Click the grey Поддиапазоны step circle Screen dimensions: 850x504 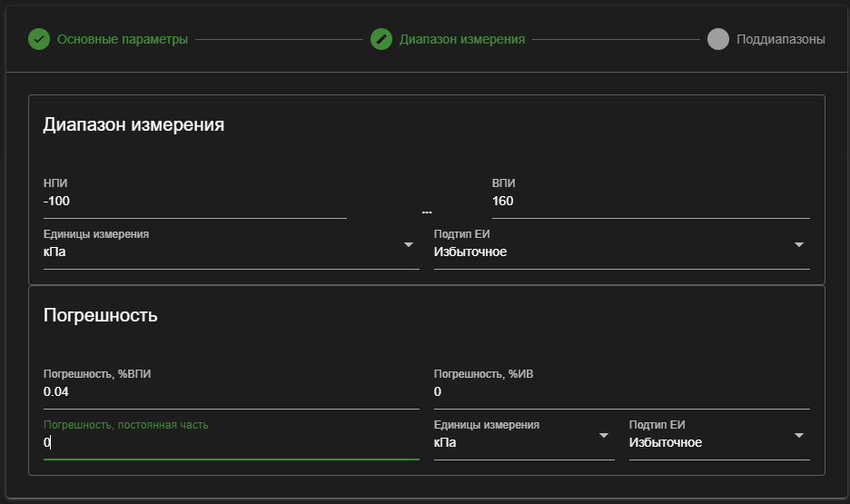(x=717, y=39)
